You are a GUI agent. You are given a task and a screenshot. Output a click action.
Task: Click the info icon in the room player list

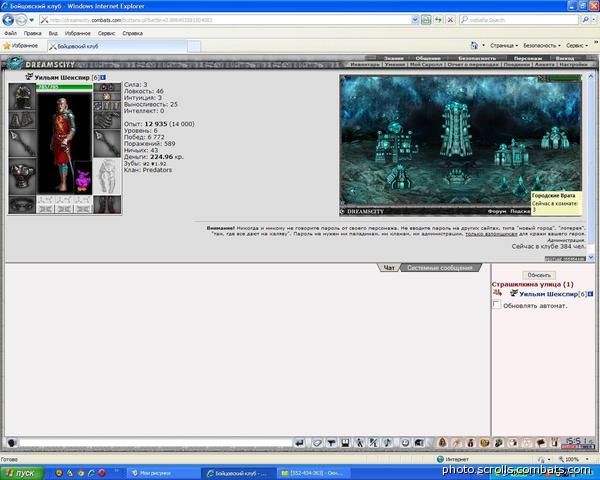click(x=590, y=294)
